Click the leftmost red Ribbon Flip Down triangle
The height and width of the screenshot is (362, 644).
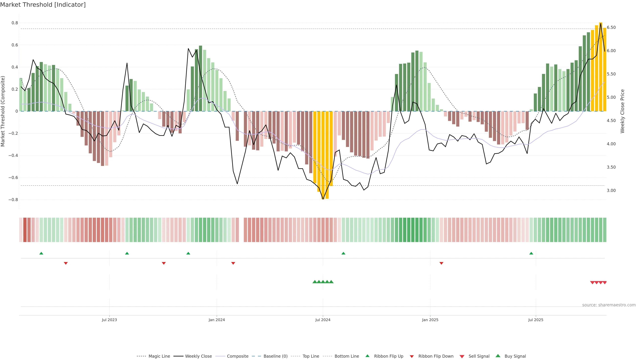pos(66,263)
